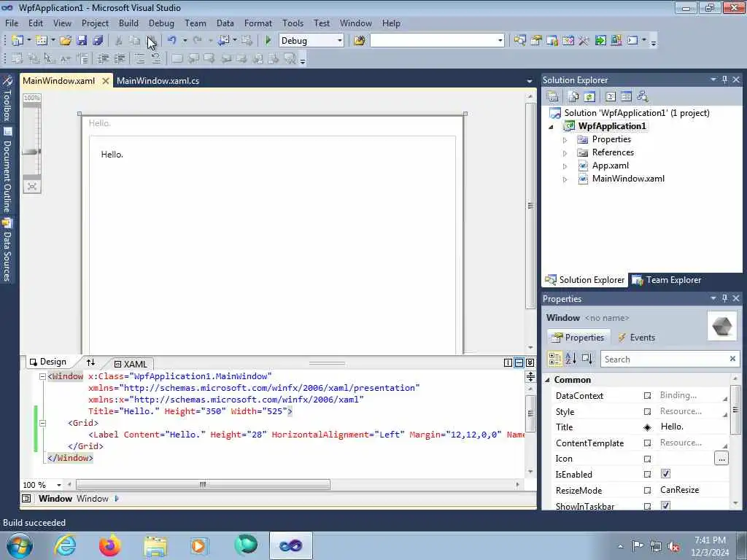The image size is (747, 560).
Task: Switch to the MainWindow.xaml.cs tab
Action: coord(158,80)
